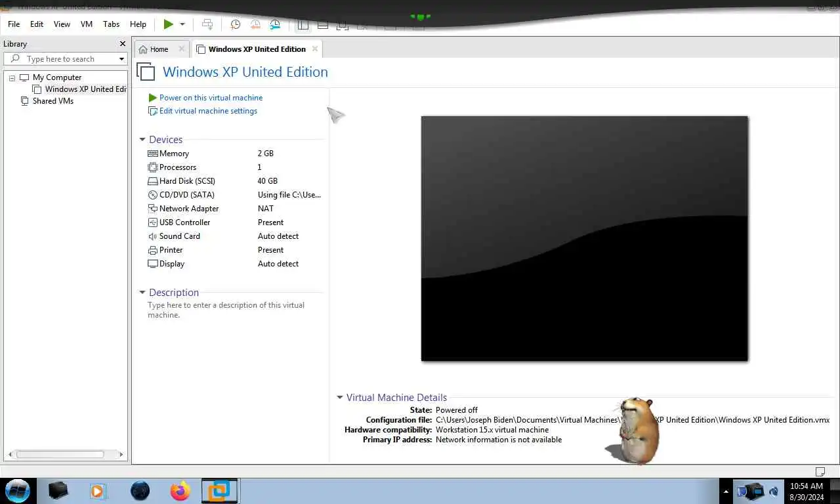Open the Windows Start button
840x504 pixels.
click(x=17, y=491)
